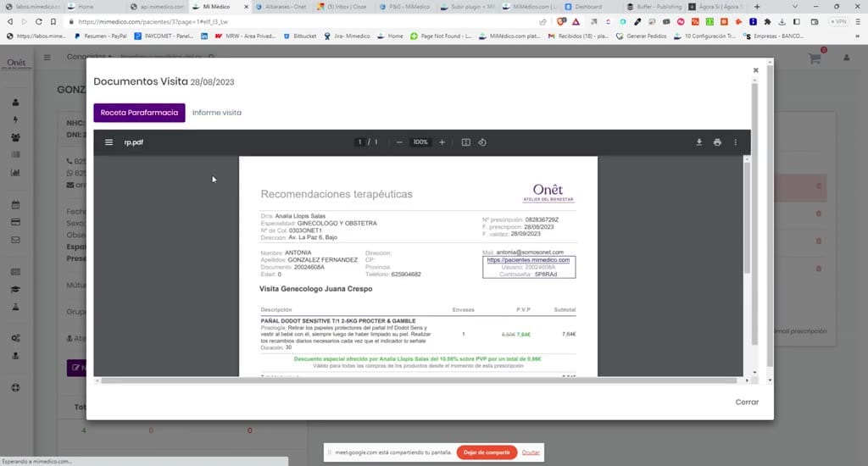Rotate the PDF page counterclockwise

pyautogui.click(x=482, y=142)
